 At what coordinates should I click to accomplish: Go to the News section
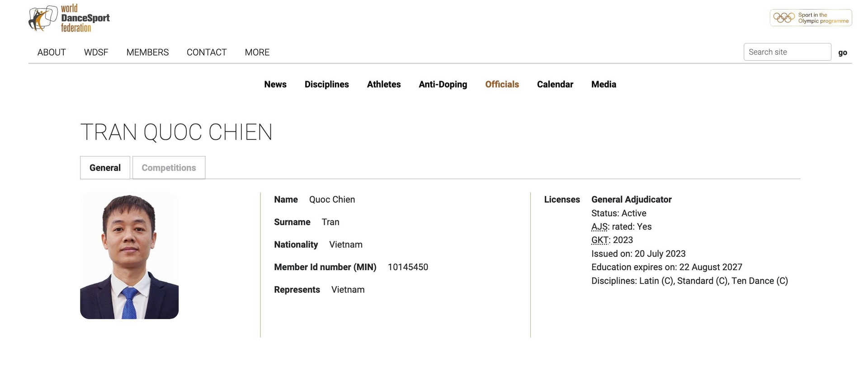coord(275,84)
